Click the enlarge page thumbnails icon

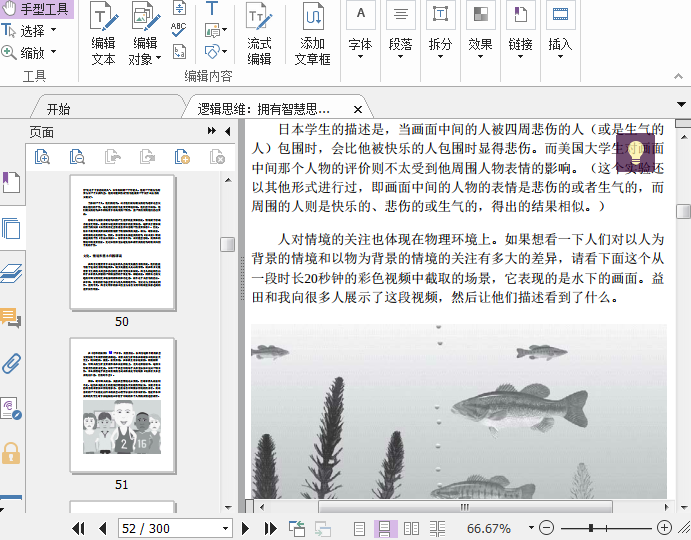42,156
